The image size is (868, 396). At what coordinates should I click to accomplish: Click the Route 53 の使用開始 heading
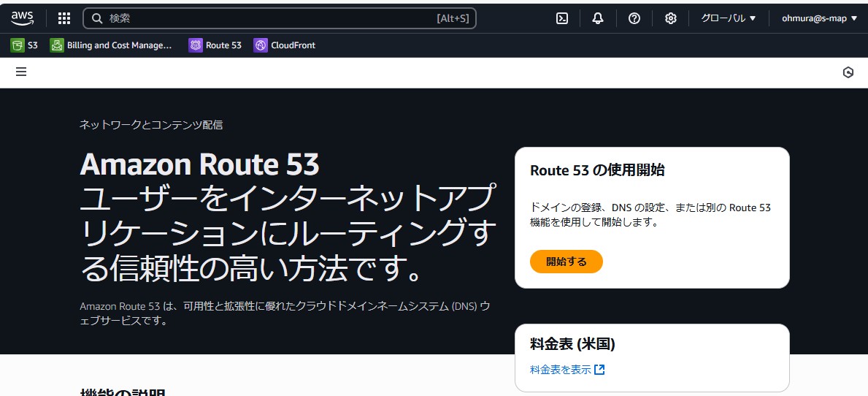click(597, 170)
